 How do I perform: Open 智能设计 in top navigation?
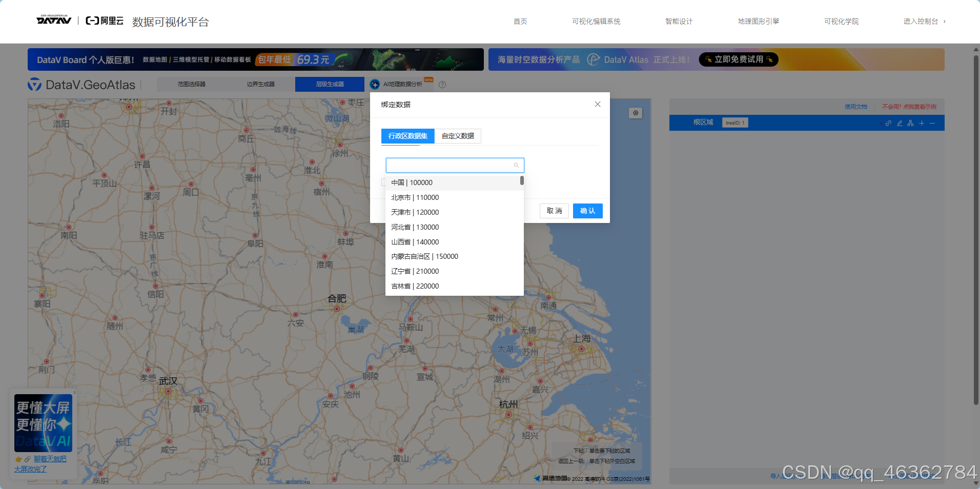[679, 22]
